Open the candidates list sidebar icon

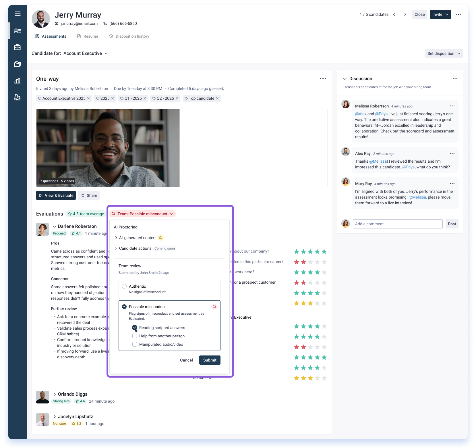click(18, 31)
